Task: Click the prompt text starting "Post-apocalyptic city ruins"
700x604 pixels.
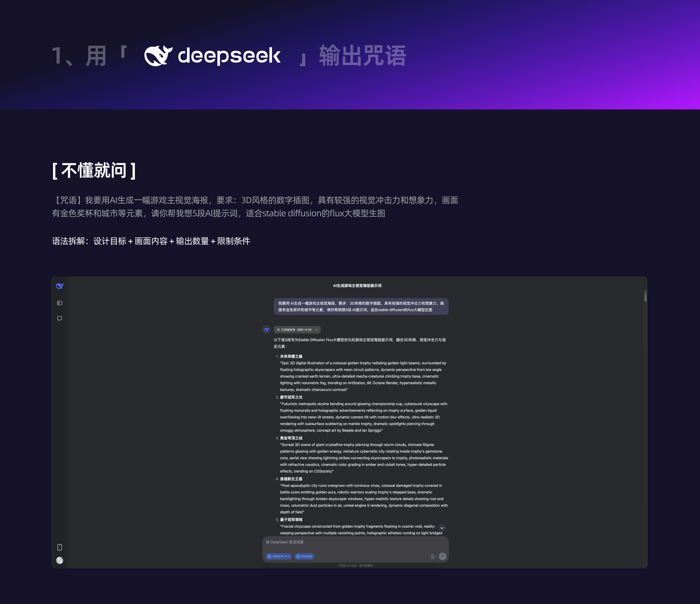Action: coord(364,499)
